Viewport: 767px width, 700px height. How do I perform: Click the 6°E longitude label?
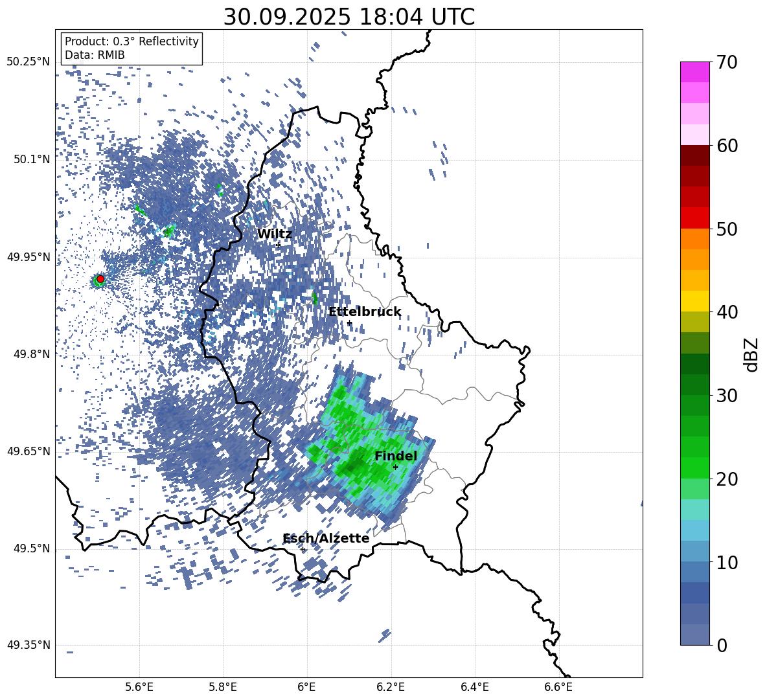[x=306, y=687]
